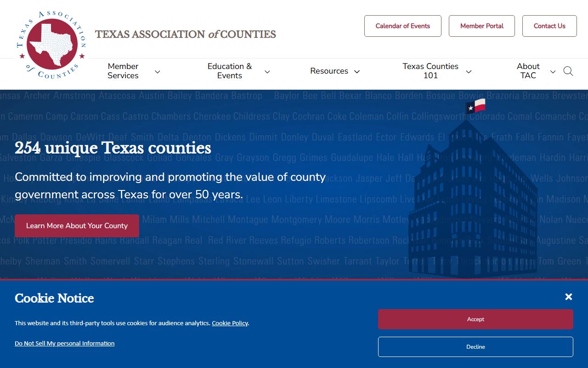The height and width of the screenshot is (368, 588).
Task: Close the cookie notice with X
Action: [x=569, y=297]
